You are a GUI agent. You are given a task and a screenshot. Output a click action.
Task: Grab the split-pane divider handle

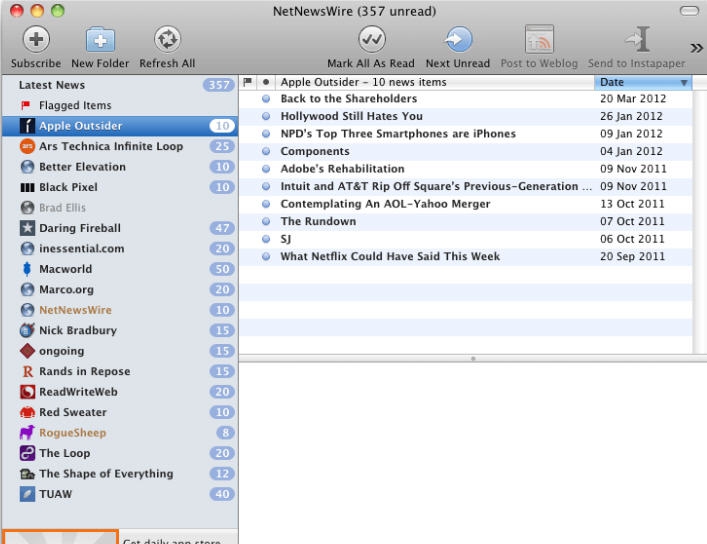473,359
